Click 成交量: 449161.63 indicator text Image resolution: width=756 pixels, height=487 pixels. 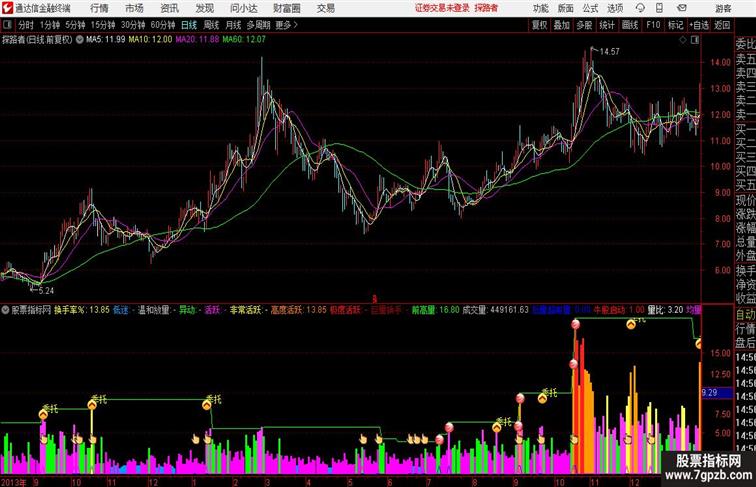496,310
